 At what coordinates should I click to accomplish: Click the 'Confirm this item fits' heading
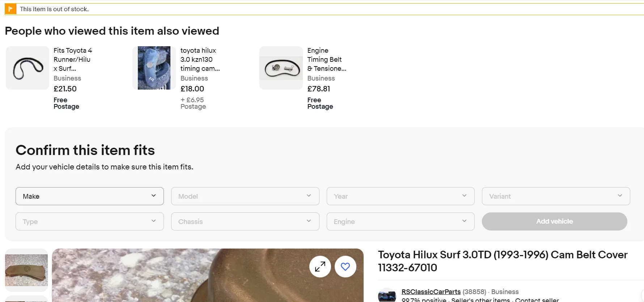click(85, 150)
